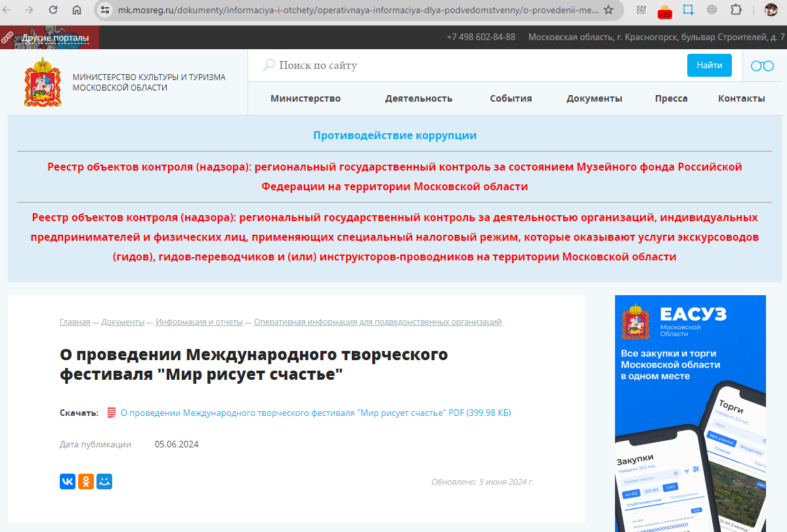Click the grey globe extension icon
Screen dimensions: 787x532
[x=712, y=10]
